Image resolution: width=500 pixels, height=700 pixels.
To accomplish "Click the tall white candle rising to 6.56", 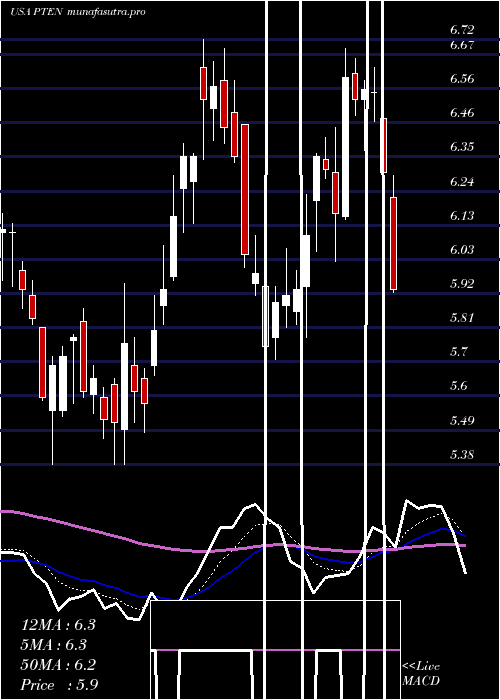I will tap(346, 147).
